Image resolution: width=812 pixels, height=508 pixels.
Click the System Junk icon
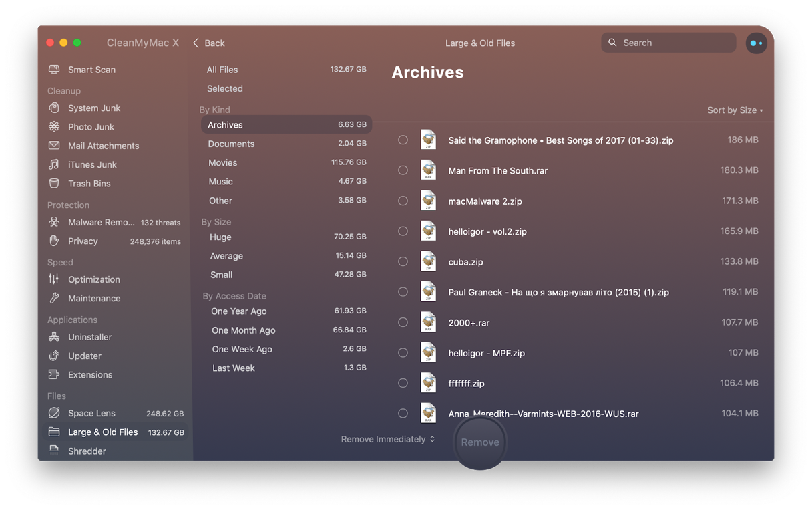click(54, 108)
